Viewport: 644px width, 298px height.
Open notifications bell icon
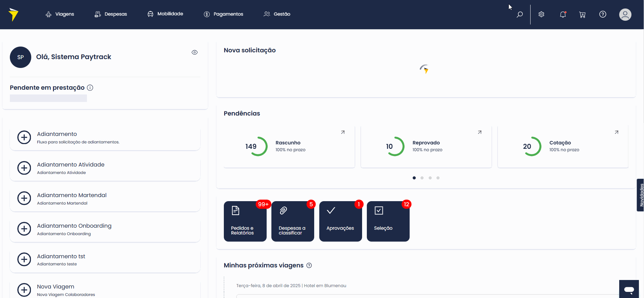click(x=563, y=14)
